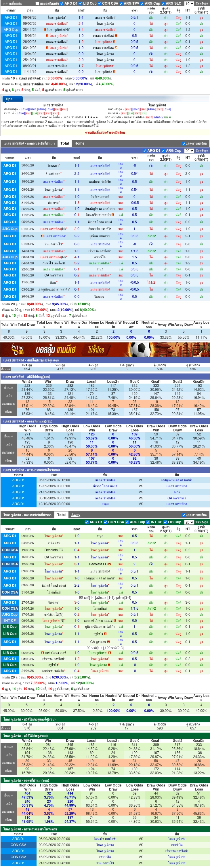The image size is (210, 868).
Task: Click the 21/09/2026 00:45:00 fixture row
Action: 105,863
